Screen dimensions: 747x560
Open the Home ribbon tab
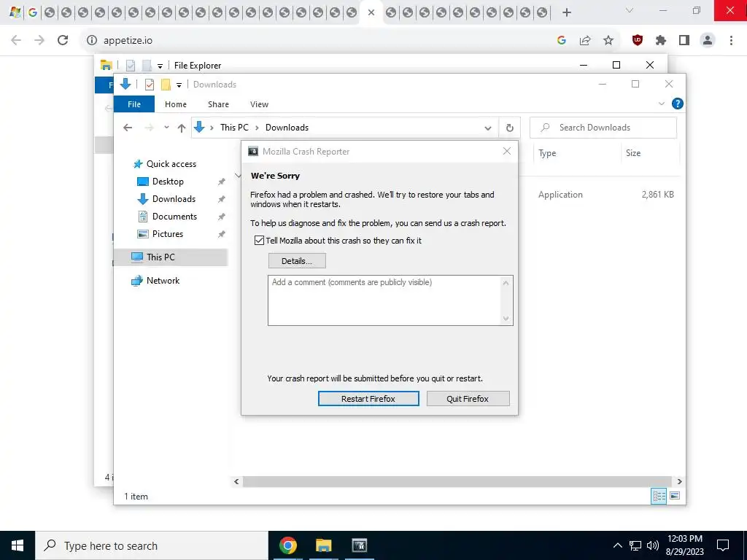click(x=176, y=104)
